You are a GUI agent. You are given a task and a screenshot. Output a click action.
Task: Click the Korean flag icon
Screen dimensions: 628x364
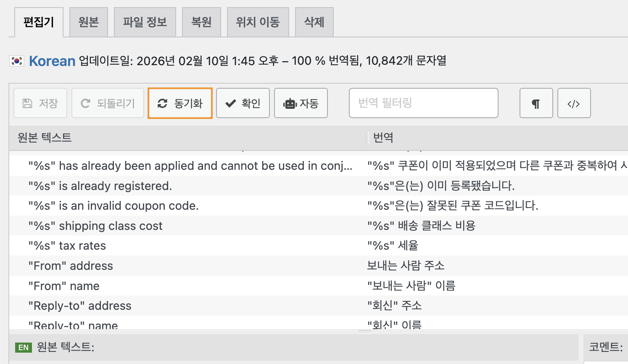pos(17,61)
